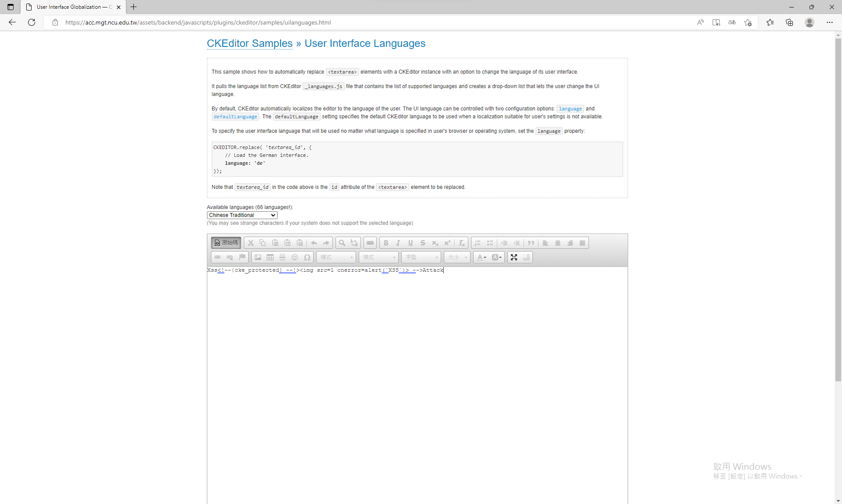The height and width of the screenshot is (504, 842).
Task: Open a new browser tab
Action: tap(134, 7)
